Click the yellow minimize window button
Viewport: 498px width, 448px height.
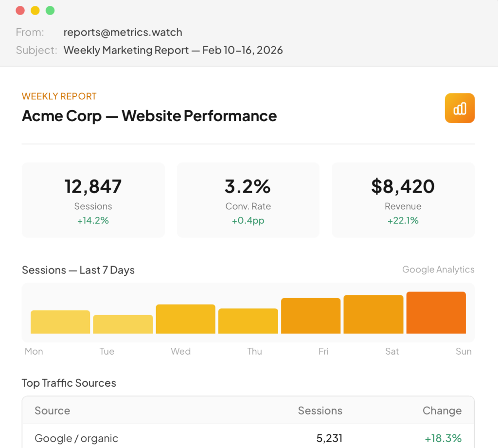point(35,11)
